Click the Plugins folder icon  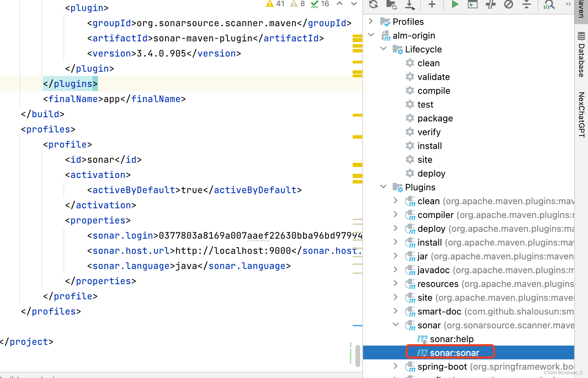[x=398, y=188]
